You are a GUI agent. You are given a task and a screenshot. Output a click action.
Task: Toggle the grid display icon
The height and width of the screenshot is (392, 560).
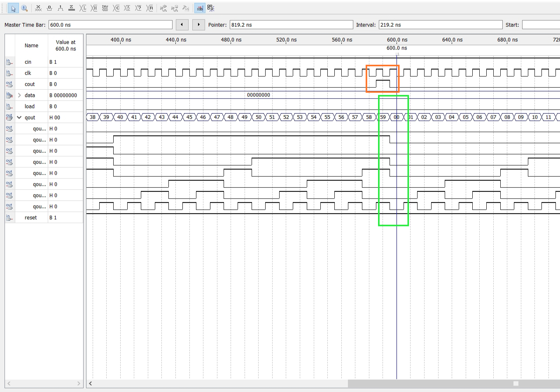tap(211, 8)
